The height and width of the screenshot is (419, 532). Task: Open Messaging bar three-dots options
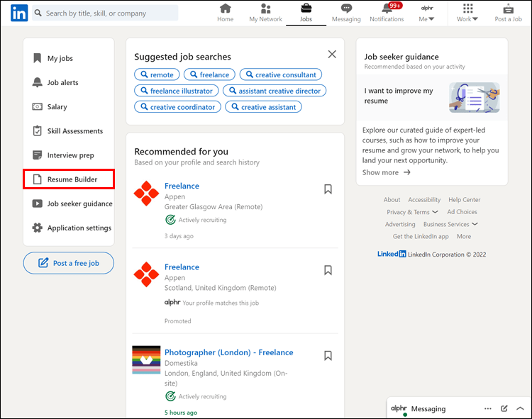[488, 408]
